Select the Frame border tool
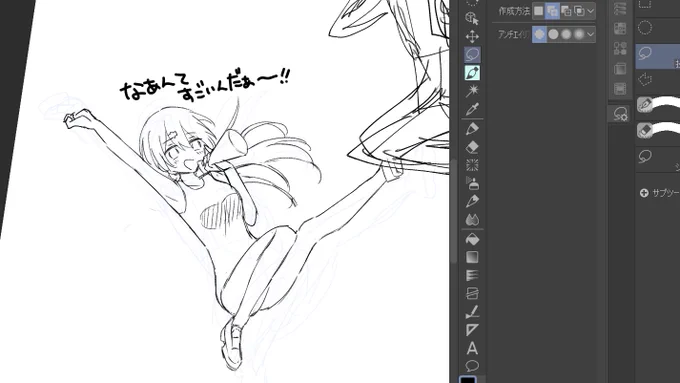The height and width of the screenshot is (383, 680). [472, 294]
